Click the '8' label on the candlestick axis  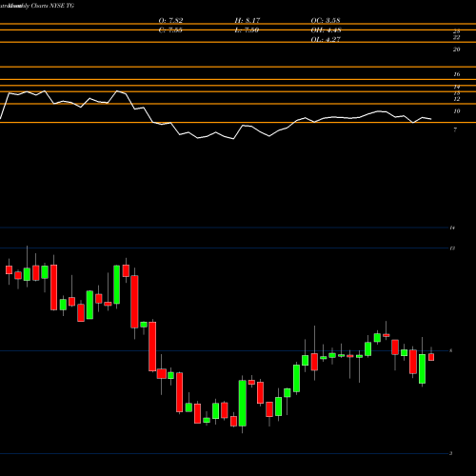[x=451, y=350]
